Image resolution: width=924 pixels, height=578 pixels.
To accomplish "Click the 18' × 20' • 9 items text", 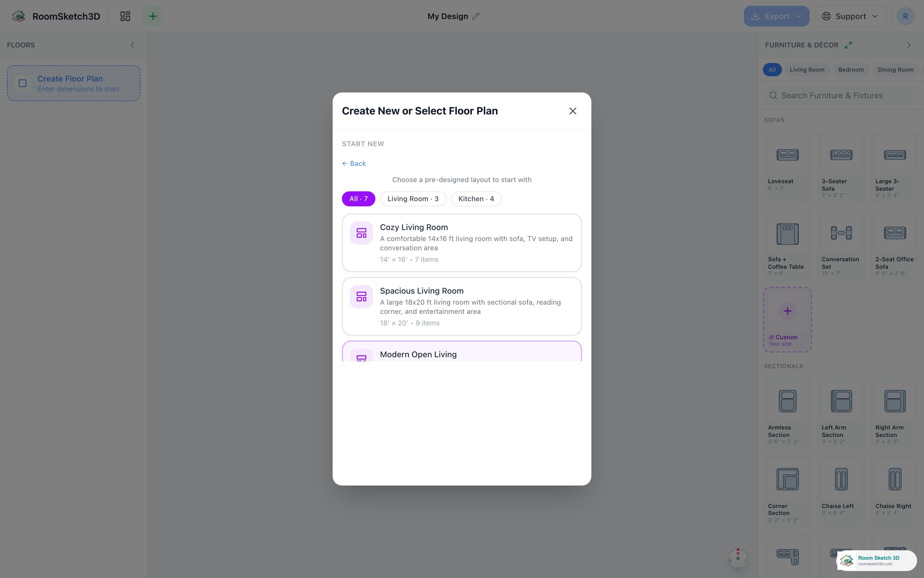I will tap(410, 323).
